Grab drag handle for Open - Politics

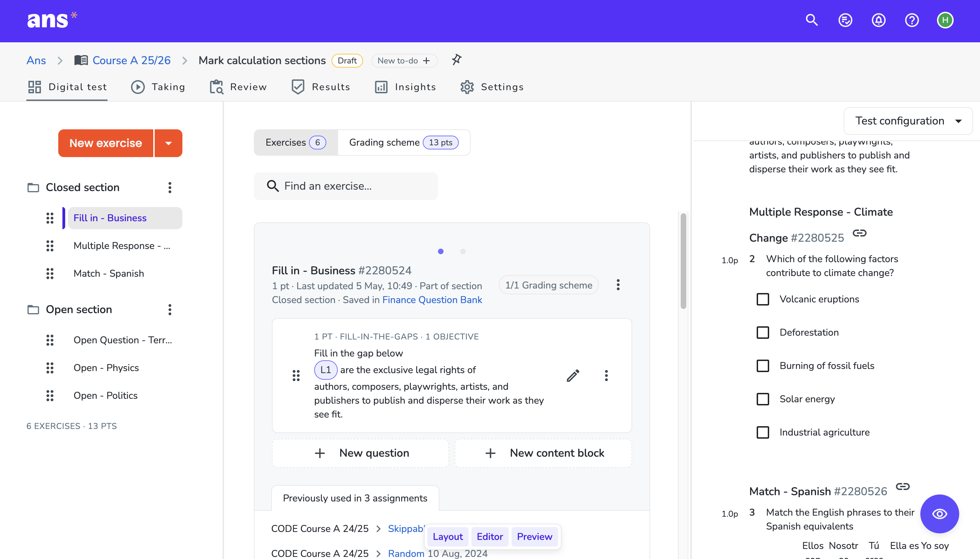tap(50, 395)
